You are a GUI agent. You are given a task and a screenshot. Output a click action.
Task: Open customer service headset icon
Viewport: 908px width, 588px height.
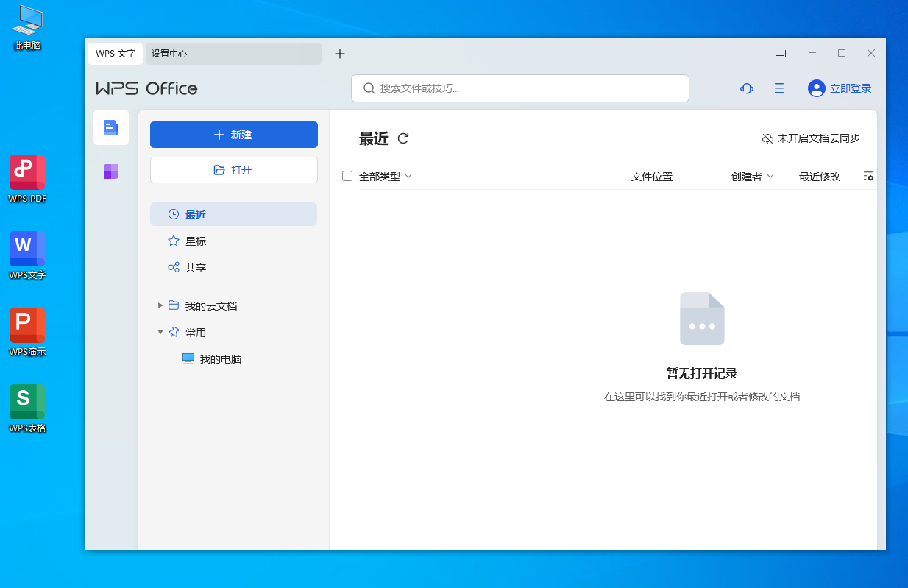pos(746,88)
